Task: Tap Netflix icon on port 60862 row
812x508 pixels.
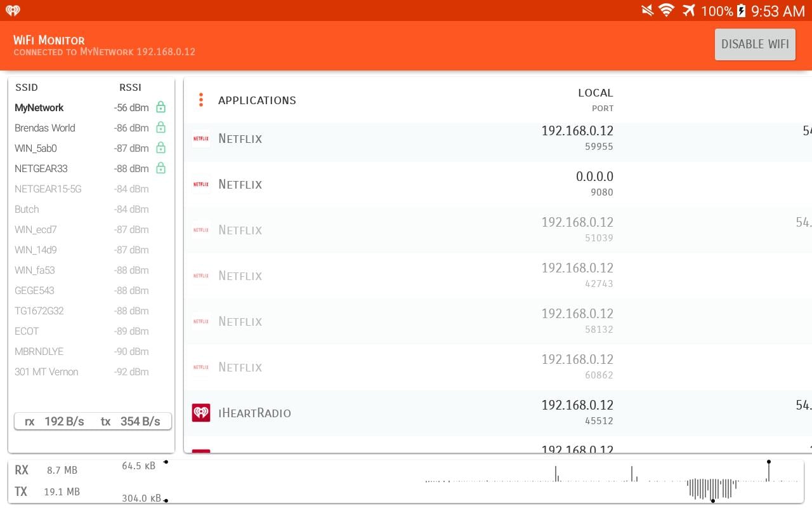Action: point(201,367)
